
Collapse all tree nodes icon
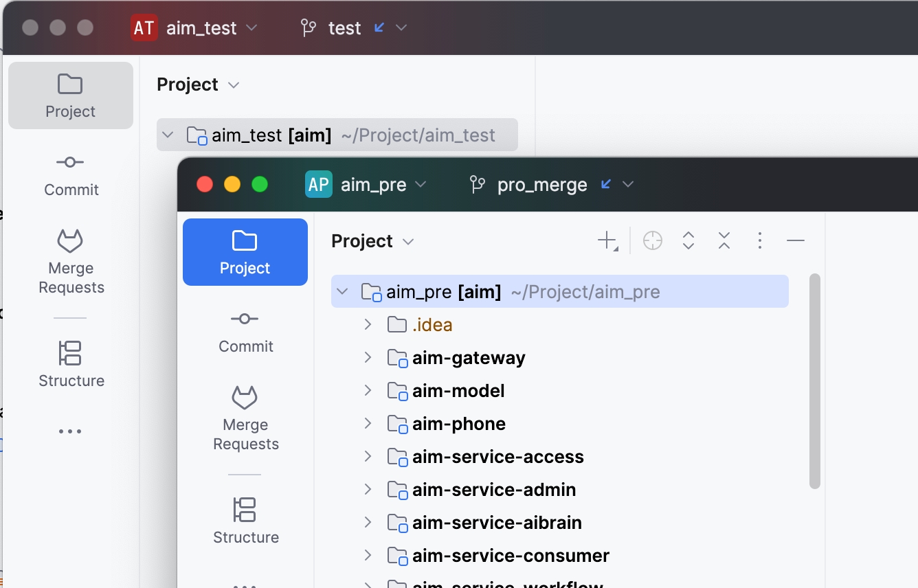(x=724, y=240)
